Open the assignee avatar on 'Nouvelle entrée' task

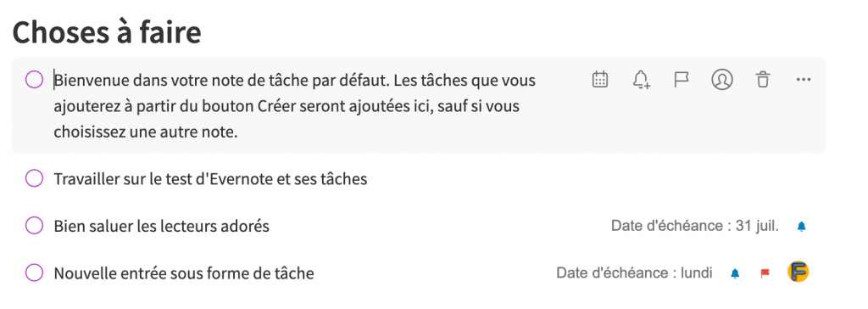point(798,272)
